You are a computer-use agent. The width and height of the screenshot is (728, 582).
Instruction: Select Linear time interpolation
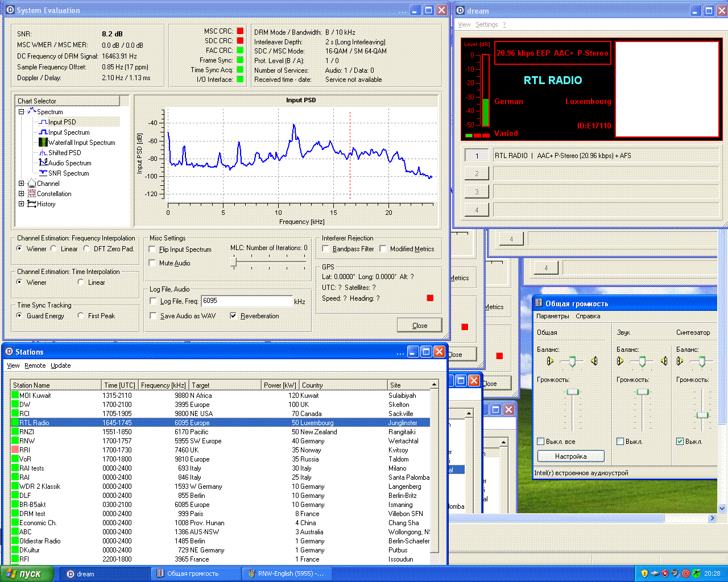(x=81, y=282)
